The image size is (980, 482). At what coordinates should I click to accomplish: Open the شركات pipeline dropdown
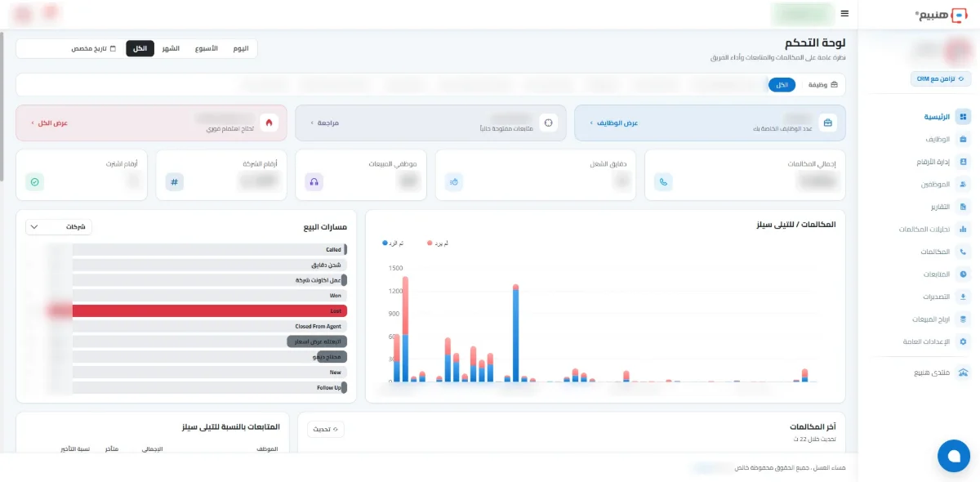click(59, 226)
